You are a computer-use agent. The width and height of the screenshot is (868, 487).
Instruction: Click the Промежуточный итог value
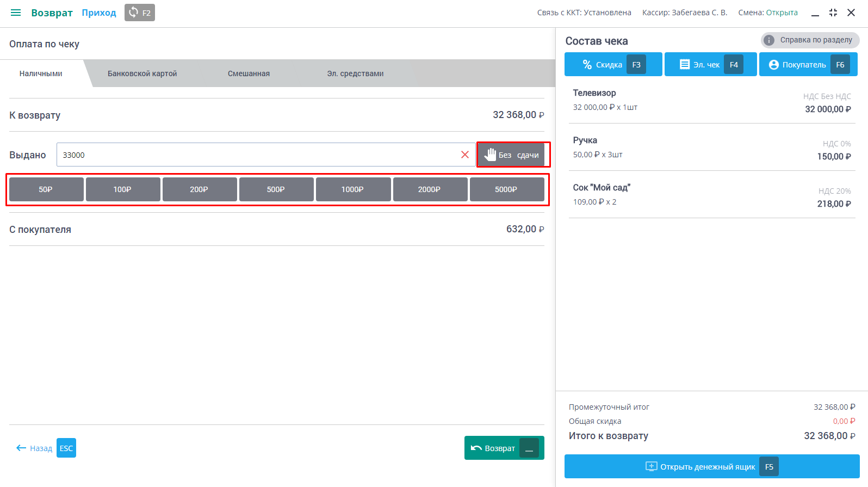point(834,407)
